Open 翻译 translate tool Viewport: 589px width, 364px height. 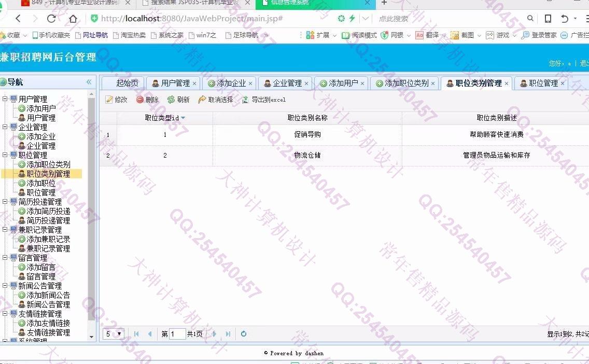pos(430,35)
